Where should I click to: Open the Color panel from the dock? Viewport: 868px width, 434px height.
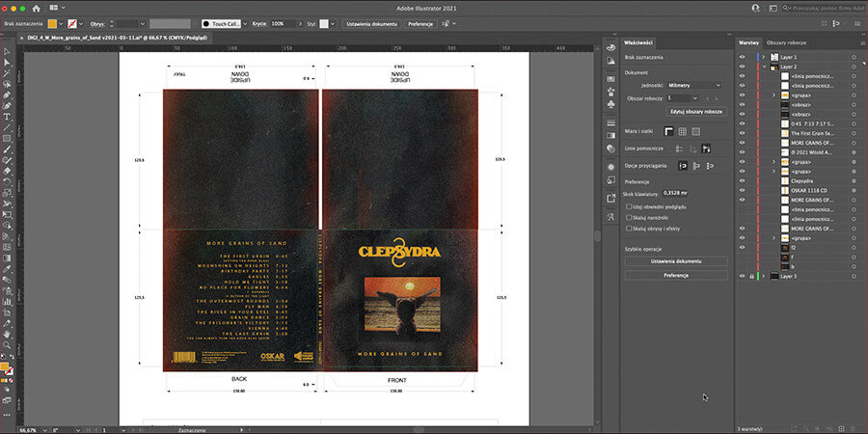610,48
